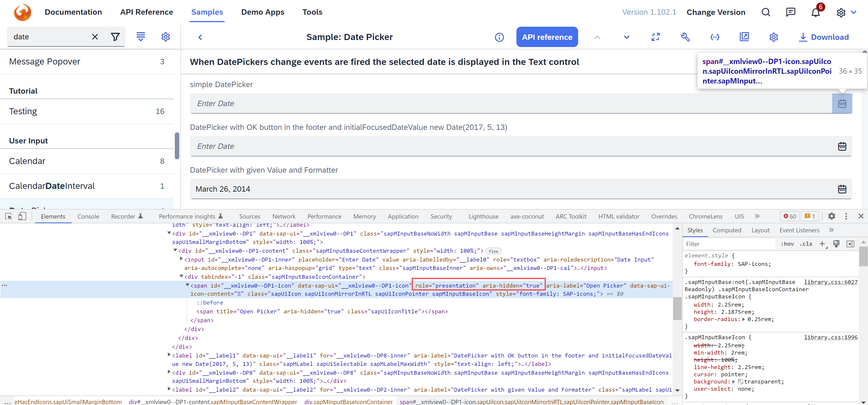Collapse the __xmlview0--DP1-icon span node
Viewport: 868px width, 405px height.
click(x=188, y=285)
